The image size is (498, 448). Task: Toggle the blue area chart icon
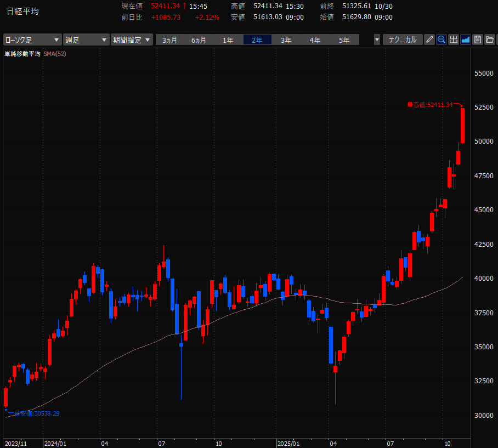click(466, 39)
